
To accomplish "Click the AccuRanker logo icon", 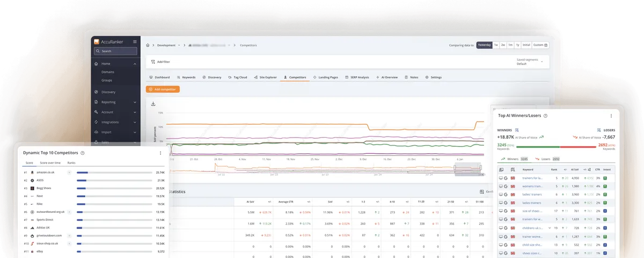I will 97,41.
